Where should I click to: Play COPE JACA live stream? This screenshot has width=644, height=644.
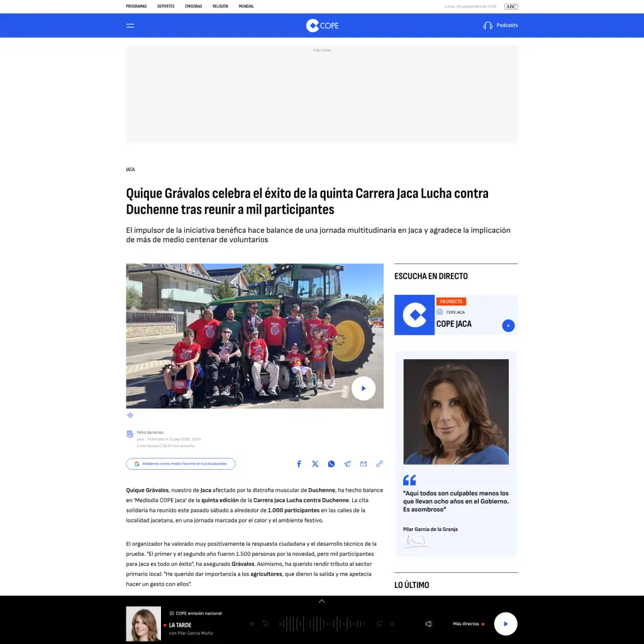coord(508,326)
